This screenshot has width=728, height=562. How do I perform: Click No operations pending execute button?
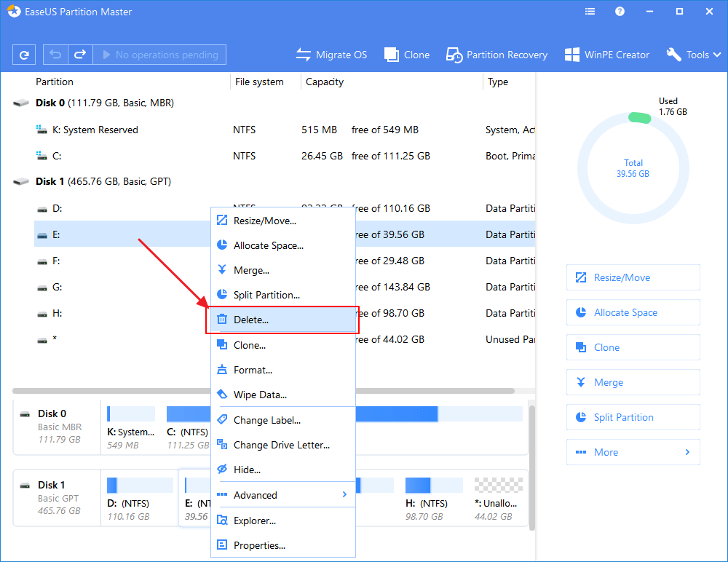[x=159, y=55]
